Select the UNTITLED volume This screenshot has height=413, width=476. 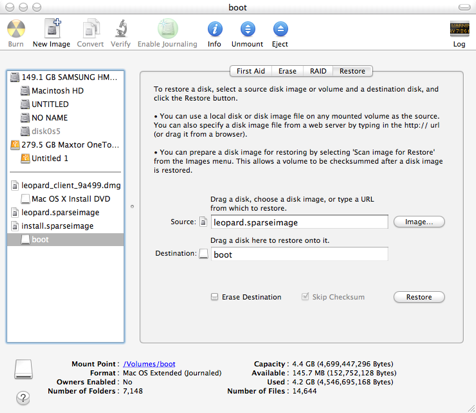(65, 104)
